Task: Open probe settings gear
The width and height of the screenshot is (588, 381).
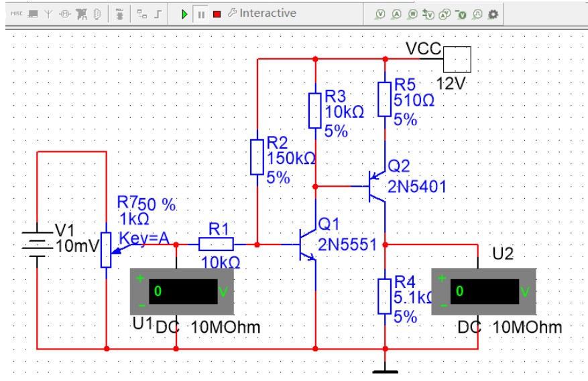Action: click(493, 13)
